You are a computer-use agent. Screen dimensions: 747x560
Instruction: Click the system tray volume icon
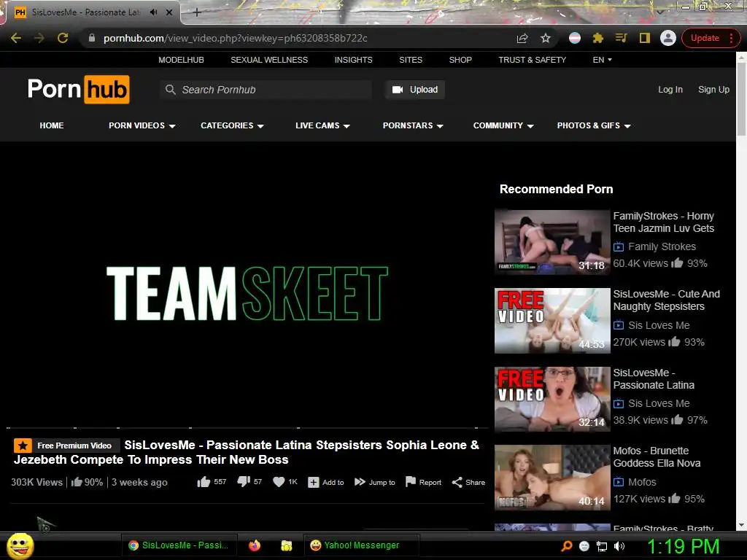(619, 546)
